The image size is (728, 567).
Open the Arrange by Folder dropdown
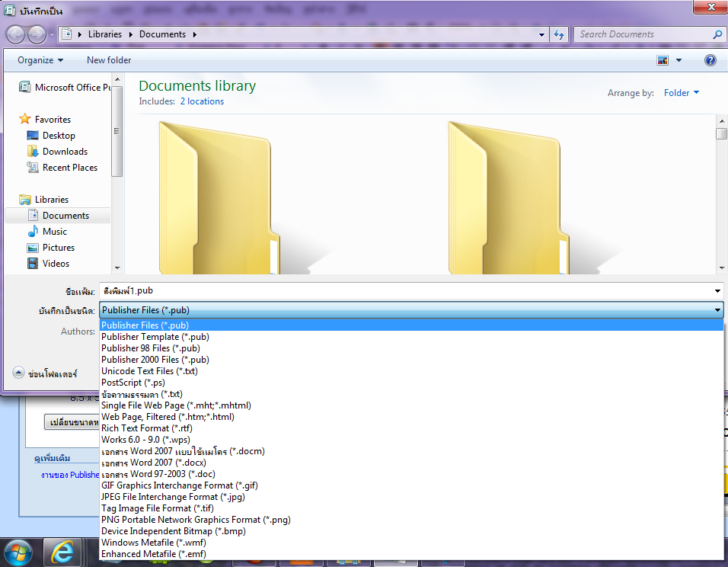point(681,93)
